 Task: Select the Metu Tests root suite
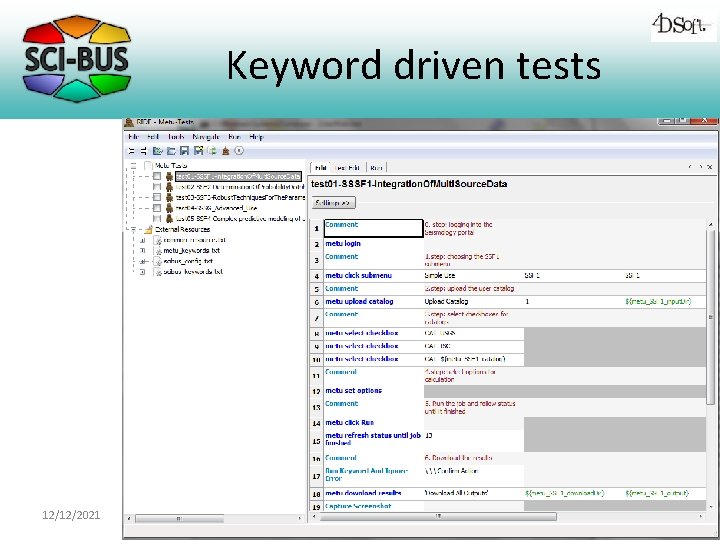click(x=171, y=165)
